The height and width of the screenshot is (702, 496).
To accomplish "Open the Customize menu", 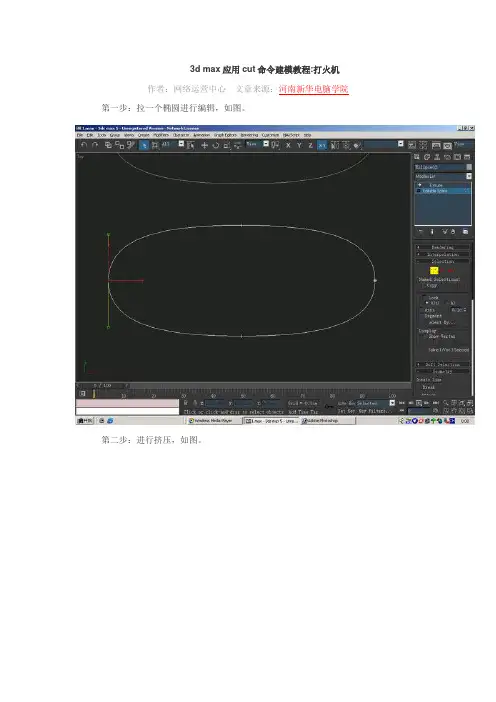I will coord(270,135).
